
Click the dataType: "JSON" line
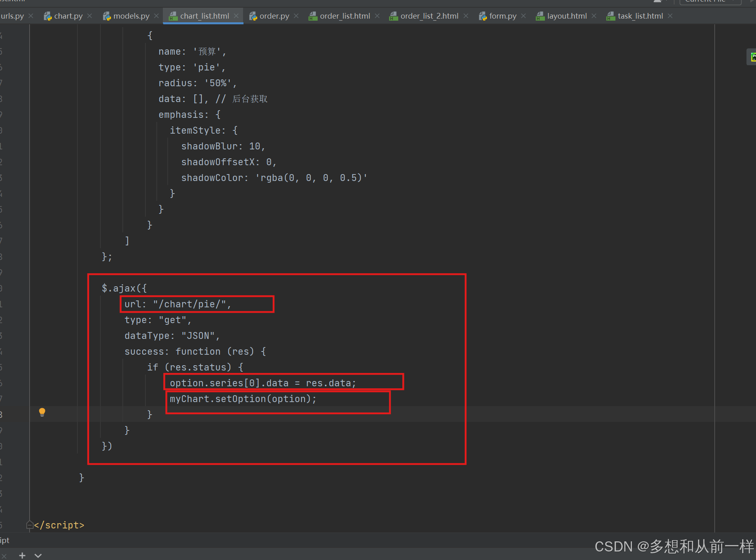coord(172,336)
